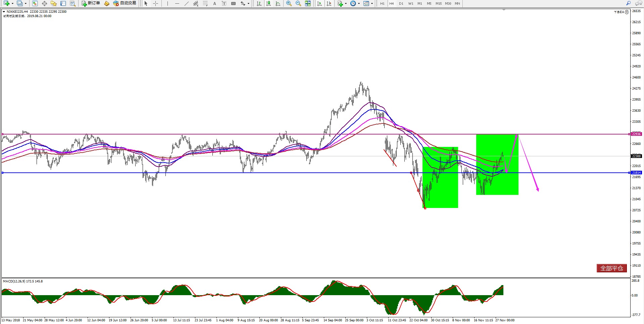Click the 新订单 new order button

click(91, 3)
